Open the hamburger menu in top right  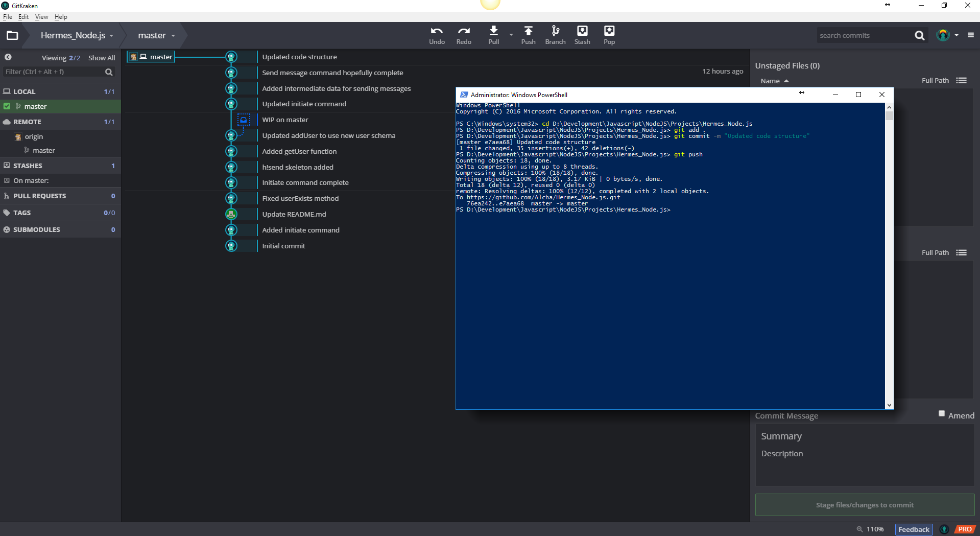971,35
